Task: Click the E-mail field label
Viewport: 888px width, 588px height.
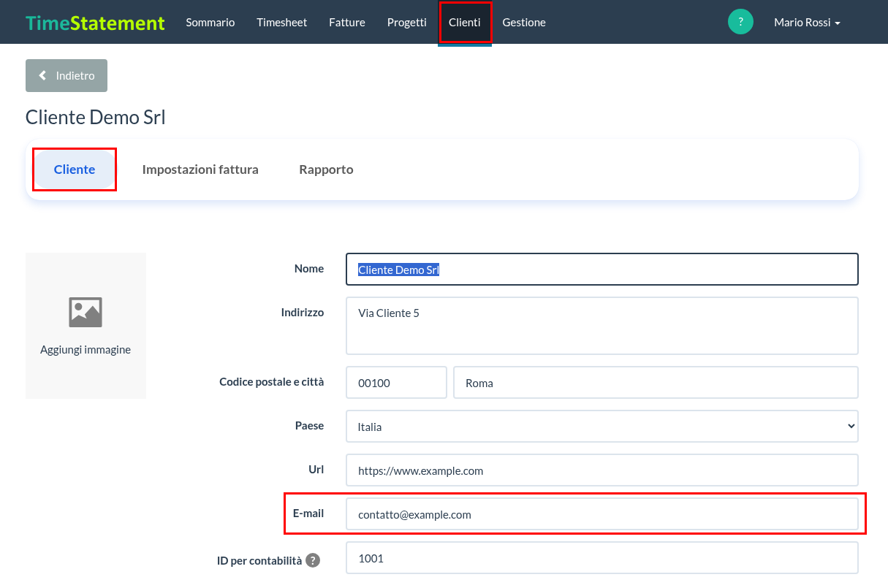Action: click(308, 513)
